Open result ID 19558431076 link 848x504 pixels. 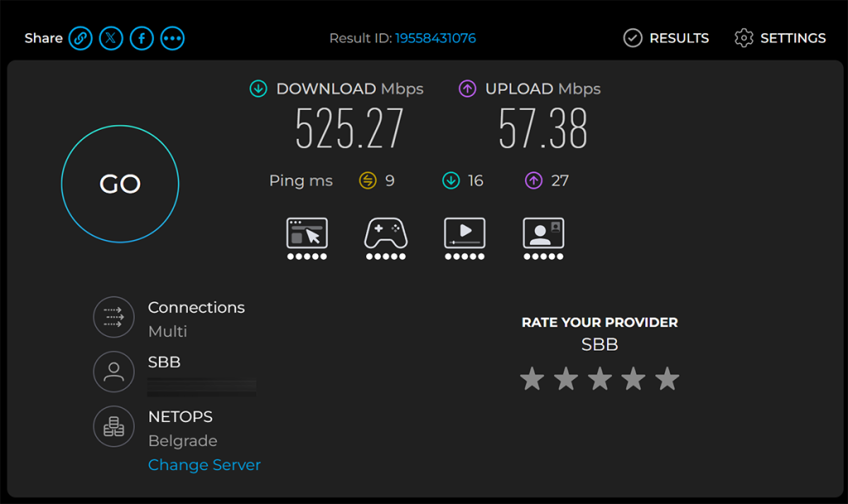[436, 38]
